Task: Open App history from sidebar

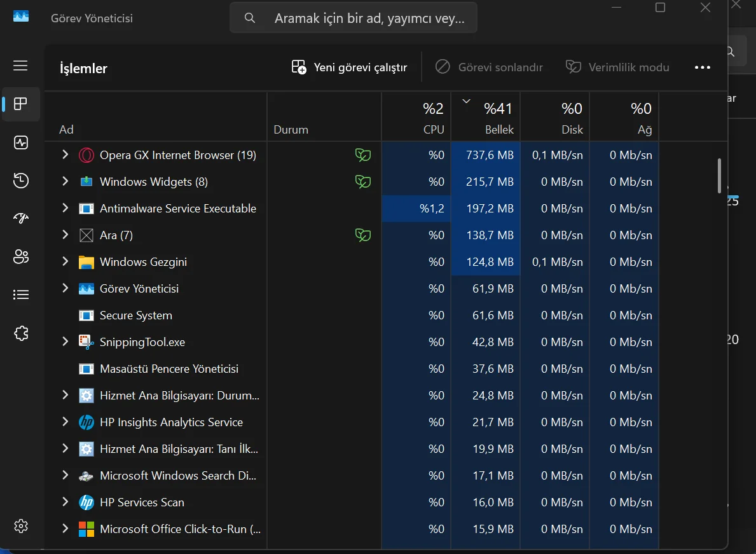Action: point(21,181)
